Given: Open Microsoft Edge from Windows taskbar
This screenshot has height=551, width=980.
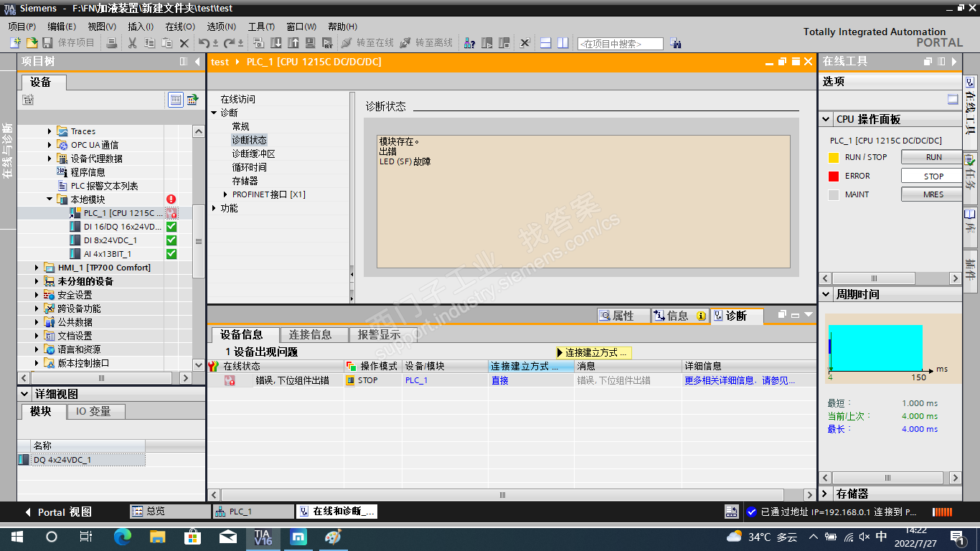Looking at the screenshot, I should point(123,537).
